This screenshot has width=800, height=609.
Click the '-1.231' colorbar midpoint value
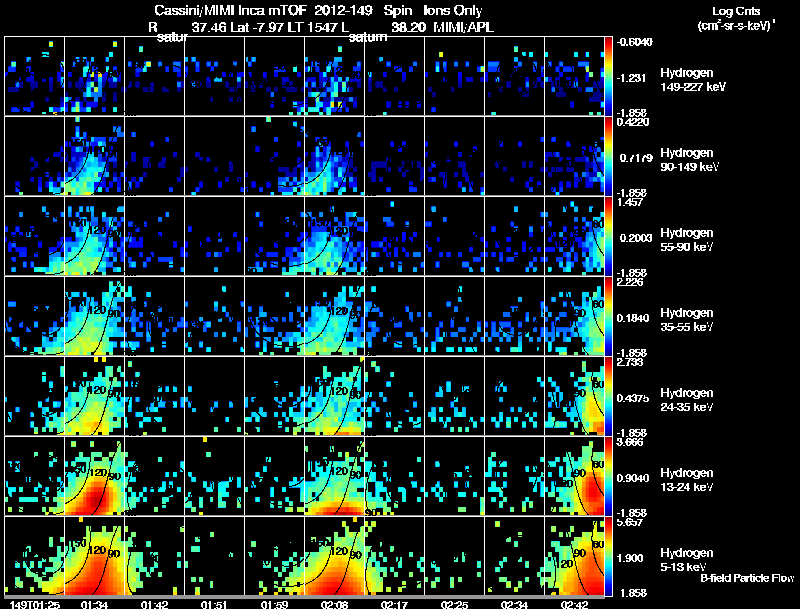click(x=631, y=78)
